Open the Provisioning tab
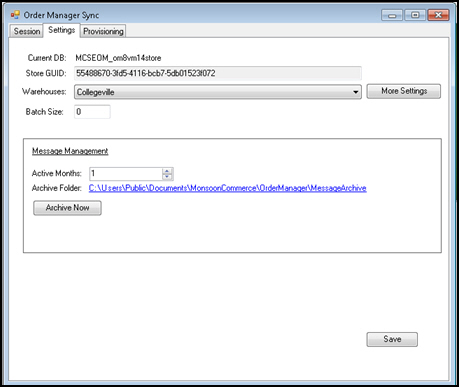 click(103, 31)
